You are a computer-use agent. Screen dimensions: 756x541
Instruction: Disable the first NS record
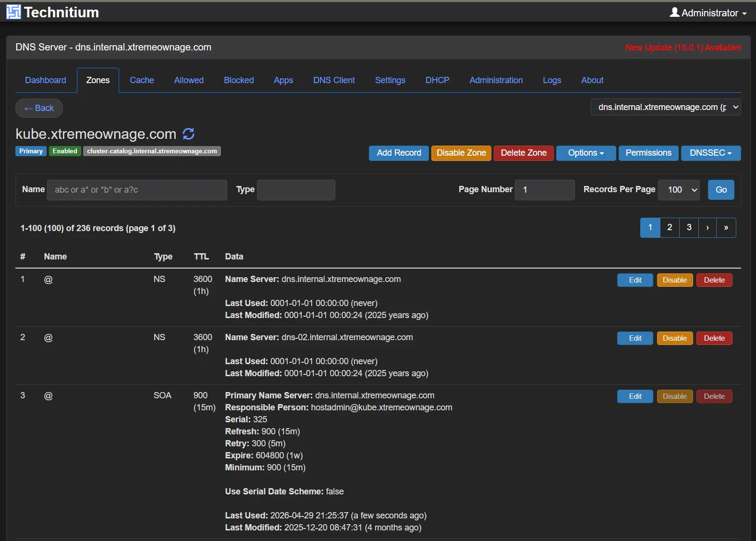(x=674, y=280)
